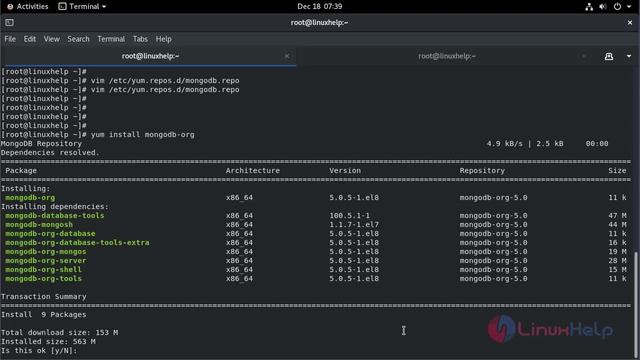
Task: Click the mongodb-org-shell package name
Action: tap(43, 269)
